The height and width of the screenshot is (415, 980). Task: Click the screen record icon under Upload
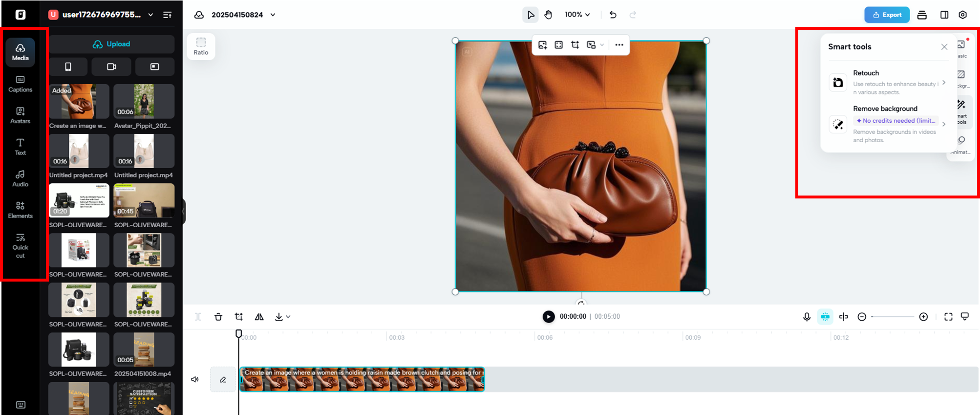(x=155, y=66)
